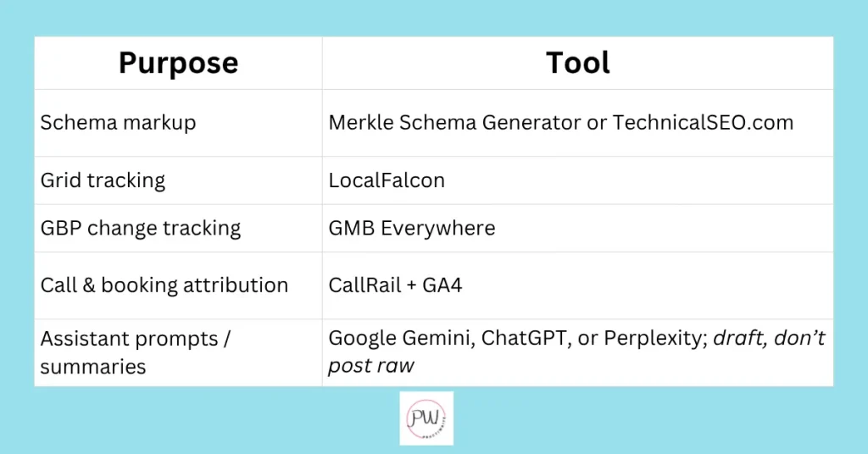Select the GBP change tracking cell

[141, 228]
